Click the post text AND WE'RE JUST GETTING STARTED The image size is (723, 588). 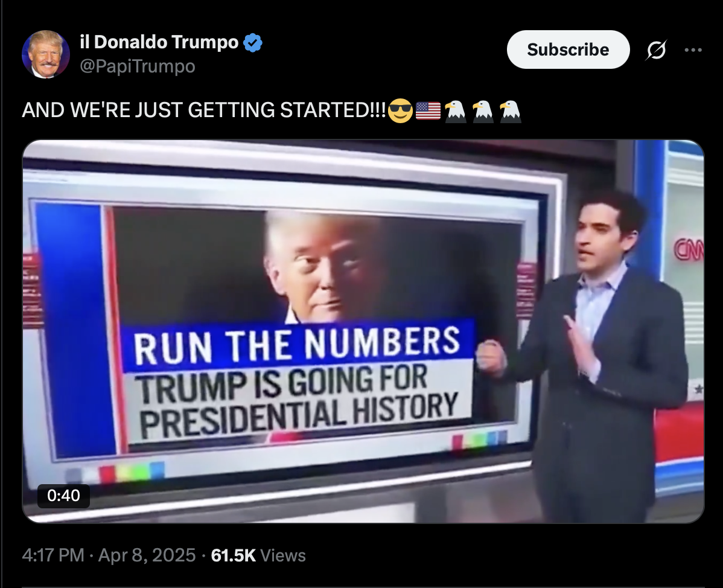point(204,110)
